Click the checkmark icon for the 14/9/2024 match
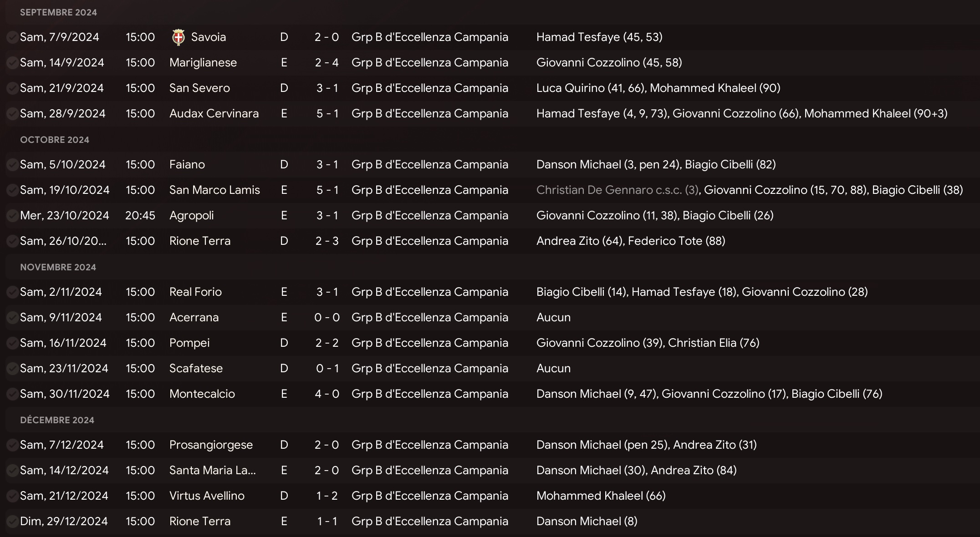Image resolution: width=980 pixels, height=537 pixels. (x=12, y=63)
